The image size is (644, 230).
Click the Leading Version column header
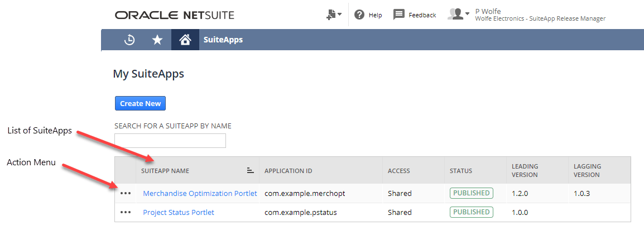coord(525,170)
